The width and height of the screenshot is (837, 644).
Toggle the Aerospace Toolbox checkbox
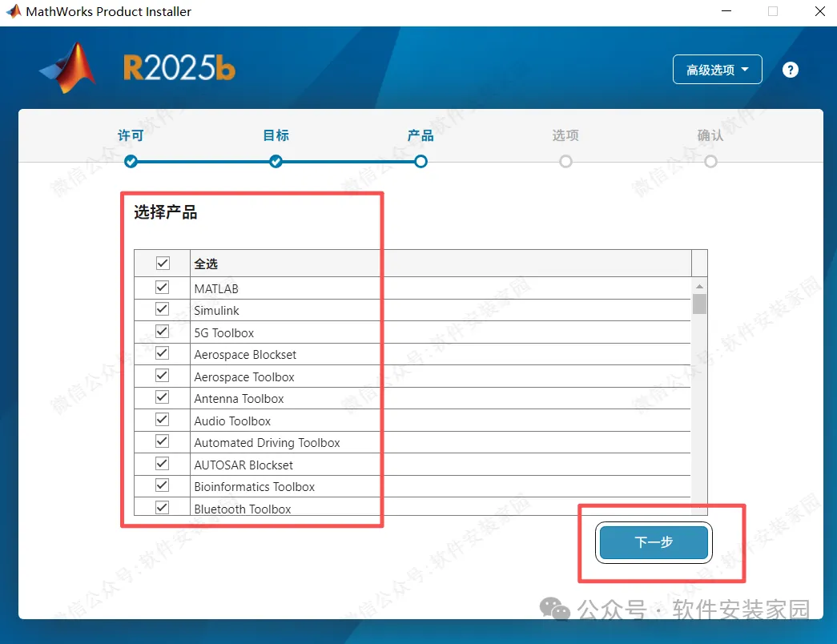point(162,376)
